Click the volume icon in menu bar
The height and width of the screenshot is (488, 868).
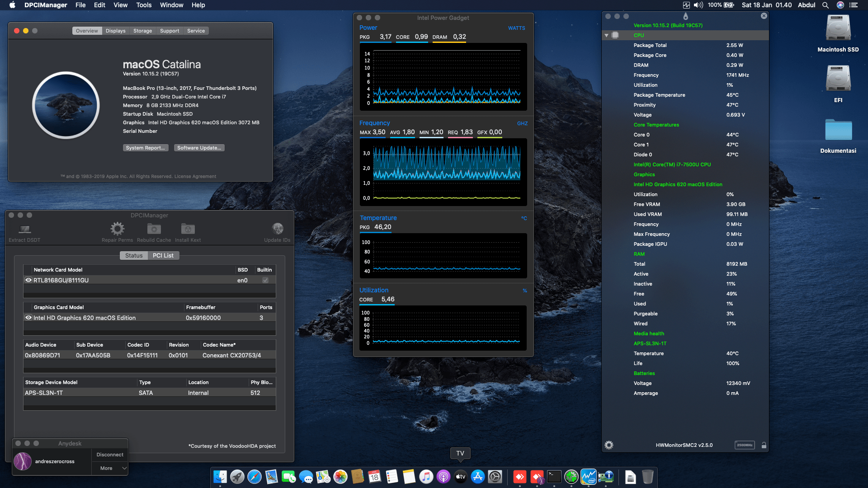pyautogui.click(x=698, y=5)
